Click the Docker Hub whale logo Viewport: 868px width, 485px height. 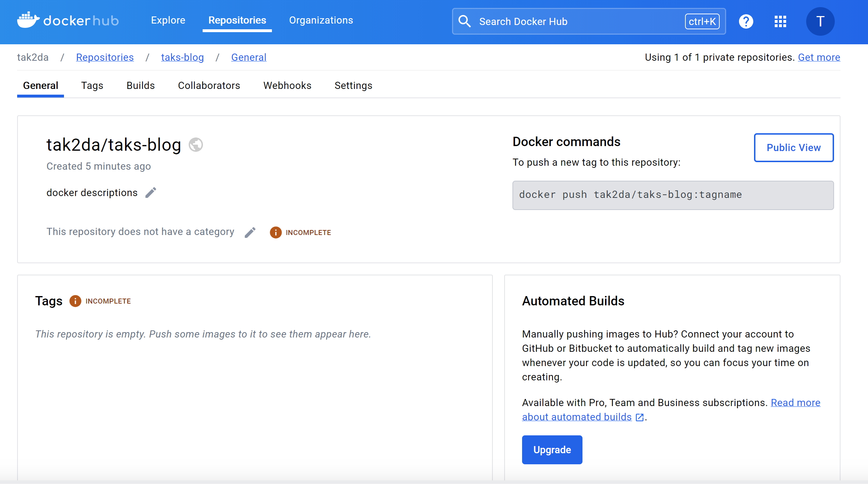[29, 20]
